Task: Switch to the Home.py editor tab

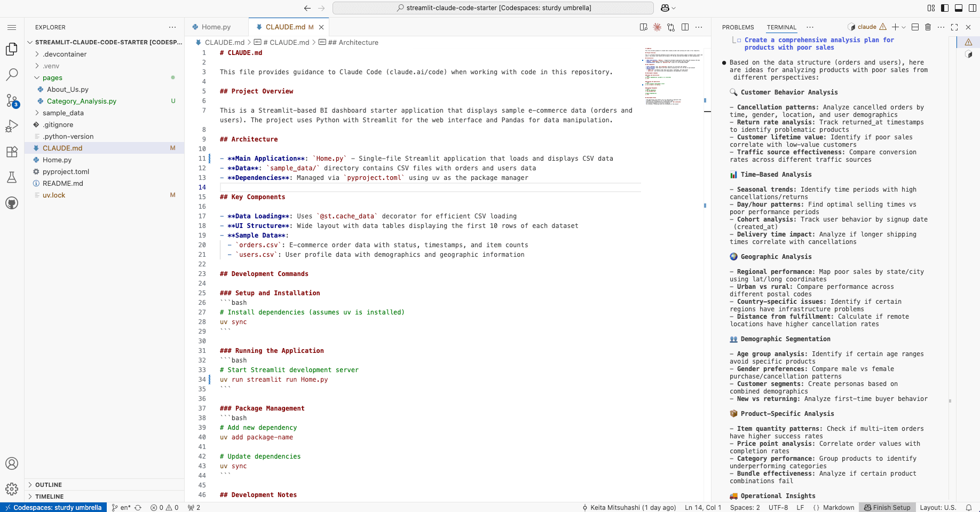Action: [x=216, y=27]
